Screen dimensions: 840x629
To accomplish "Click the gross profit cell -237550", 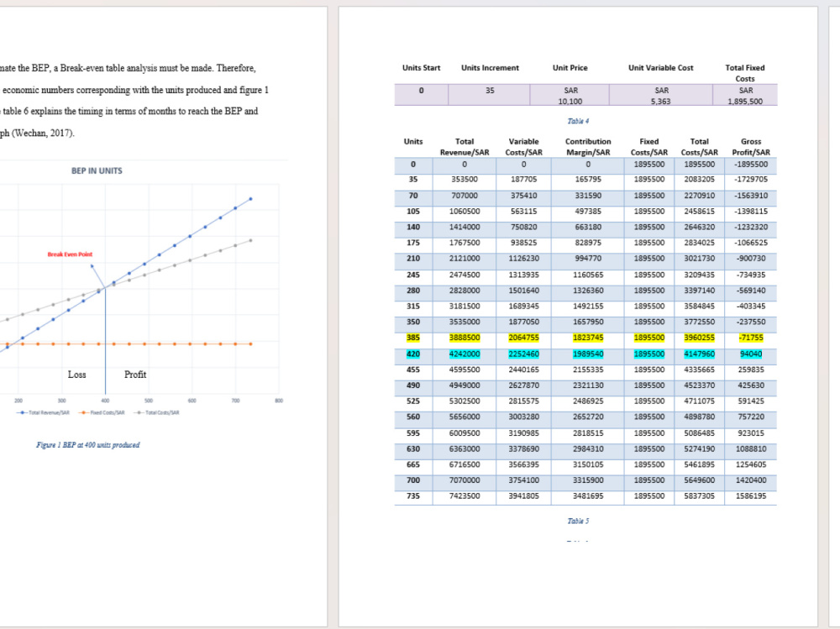I will point(750,322).
